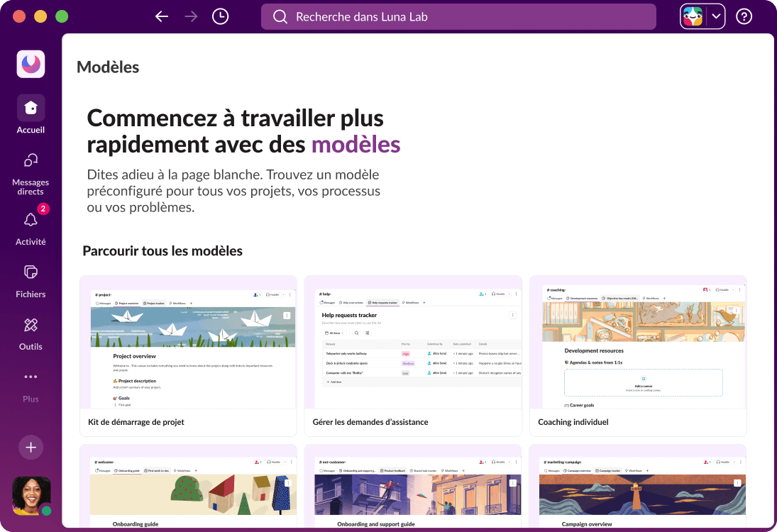The height and width of the screenshot is (532, 777).
Task: Navigate back using the back arrow
Action: (x=162, y=16)
